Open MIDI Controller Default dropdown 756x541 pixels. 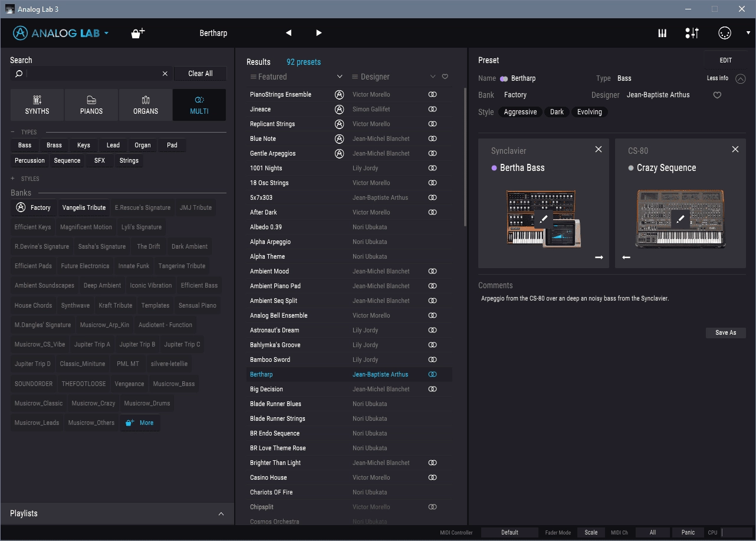[x=510, y=532]
